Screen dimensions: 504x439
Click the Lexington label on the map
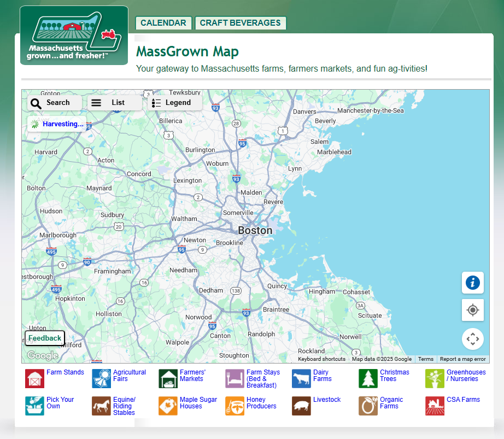tap(187, 180)
